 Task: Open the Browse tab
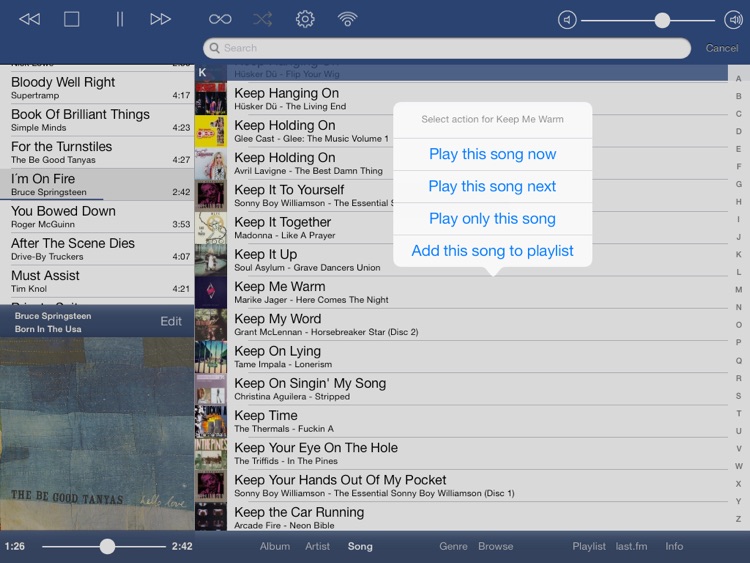tap(496, 546)
